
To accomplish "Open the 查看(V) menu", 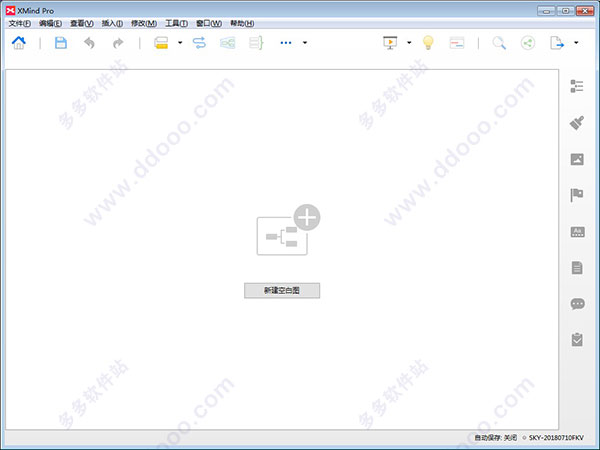I will coord(82,23).
